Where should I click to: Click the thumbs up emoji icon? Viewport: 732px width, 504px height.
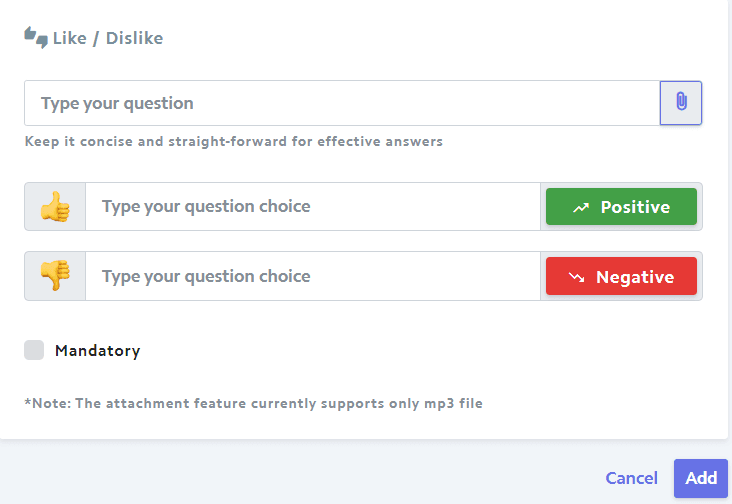pos(55,206)
